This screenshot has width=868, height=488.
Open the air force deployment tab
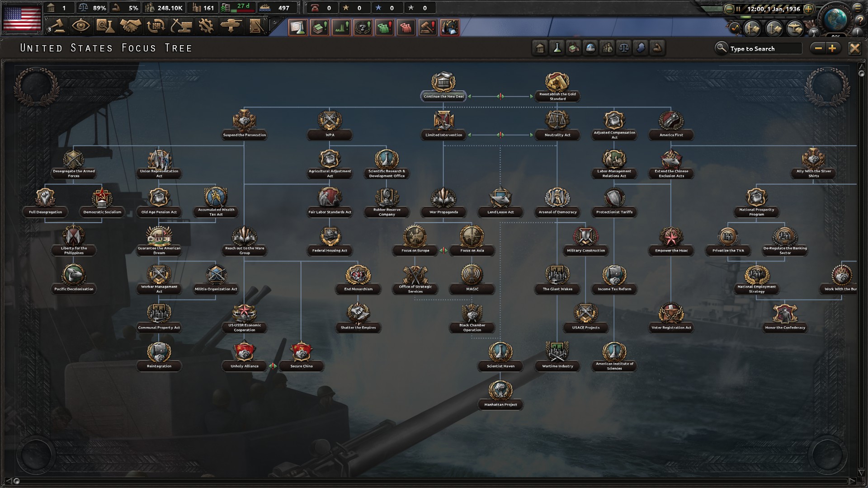click(231, 26)
